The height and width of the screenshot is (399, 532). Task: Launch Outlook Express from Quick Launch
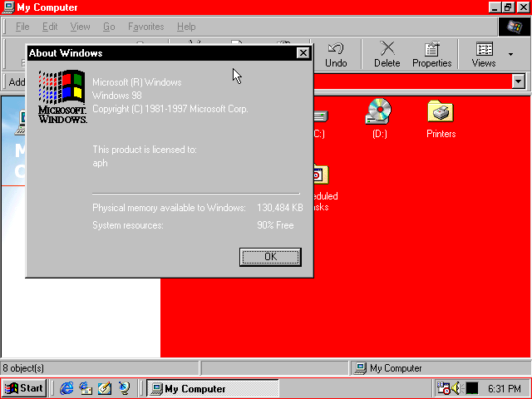86,388
